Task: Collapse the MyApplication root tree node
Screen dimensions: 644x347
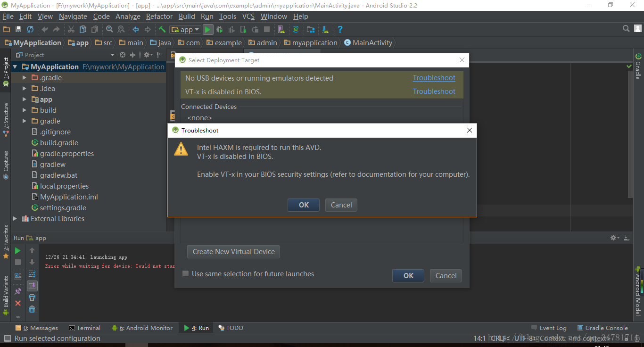Action: click(x=15, y=67)
